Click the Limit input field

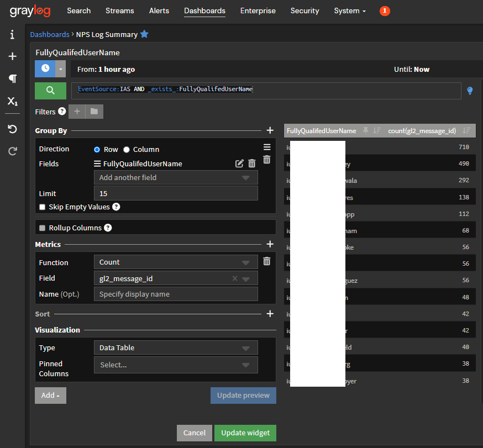click(175, 193)
